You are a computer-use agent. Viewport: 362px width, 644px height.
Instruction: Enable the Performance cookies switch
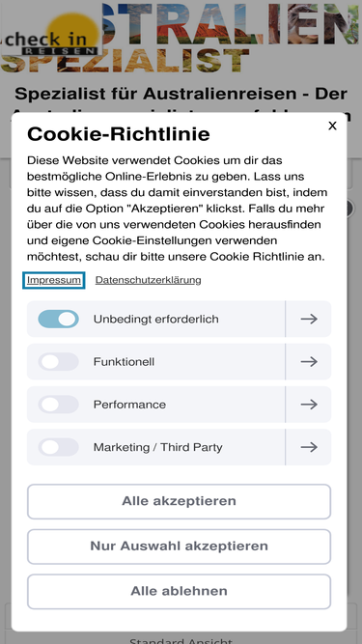point(58,405)
